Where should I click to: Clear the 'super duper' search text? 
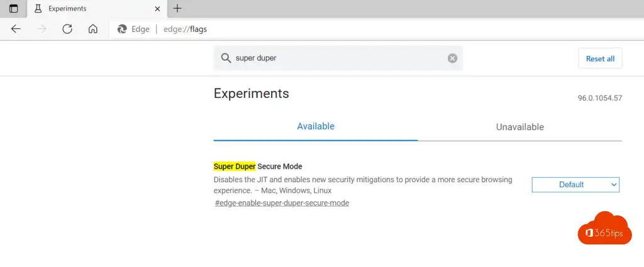(x=452, y=58)
